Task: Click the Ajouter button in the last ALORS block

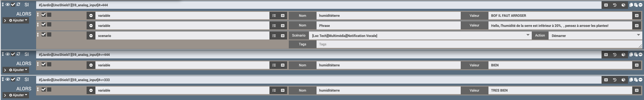Action: pos(18,95)
